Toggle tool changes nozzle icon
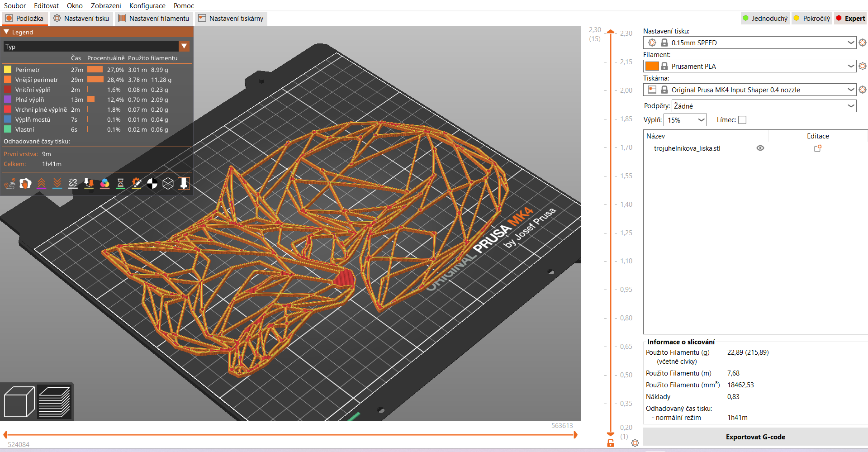The width and height of the screenshot is (868, 452). [x=89, y=183]
